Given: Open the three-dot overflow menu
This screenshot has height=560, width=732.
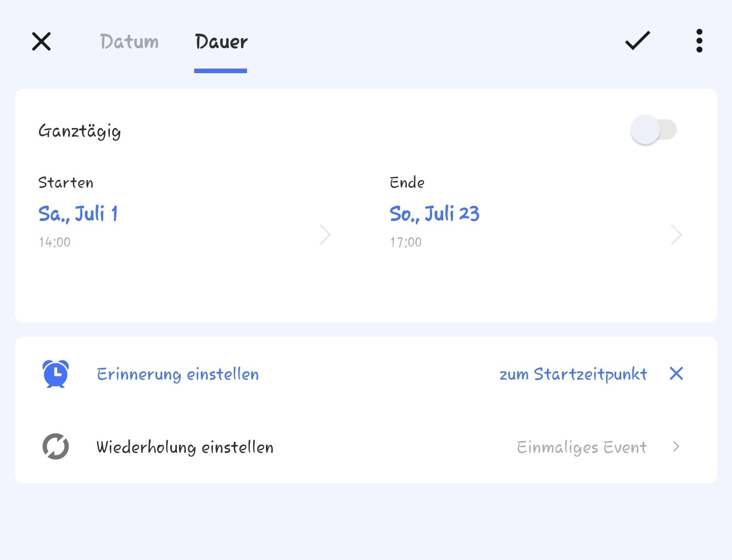Looking at the screenshot, I should point(699,41).
